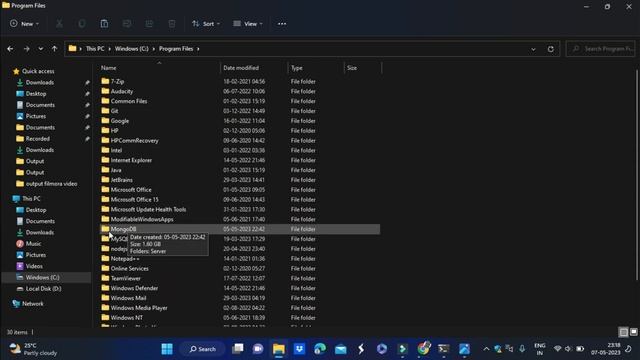Select Videos under This PC
640x360 pixels.
coord(34,266)
